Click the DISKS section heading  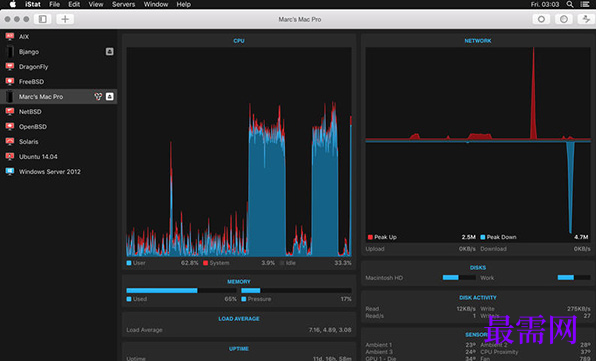(x=478, y=268)
